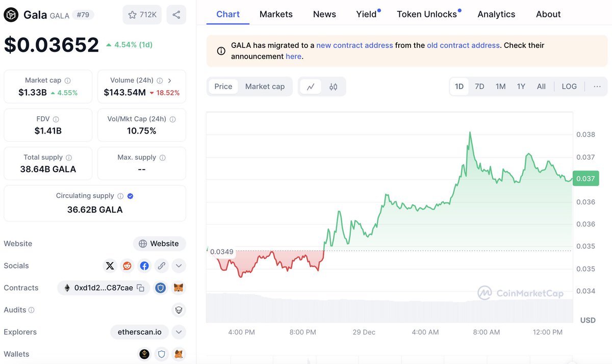
Task: Click the Audits info icon
Action: pyautogui.click(x=32, y=310)
